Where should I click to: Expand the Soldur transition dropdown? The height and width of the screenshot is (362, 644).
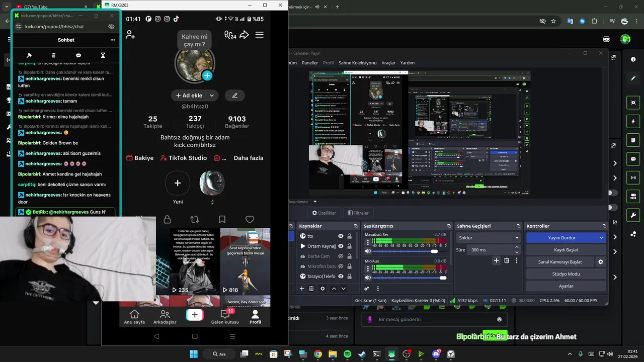[517, 238]
